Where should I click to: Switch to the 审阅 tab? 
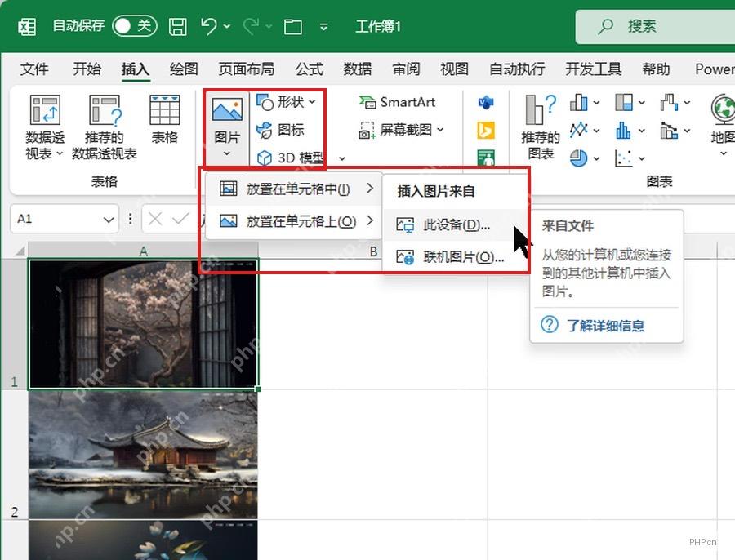coord(406,69)
